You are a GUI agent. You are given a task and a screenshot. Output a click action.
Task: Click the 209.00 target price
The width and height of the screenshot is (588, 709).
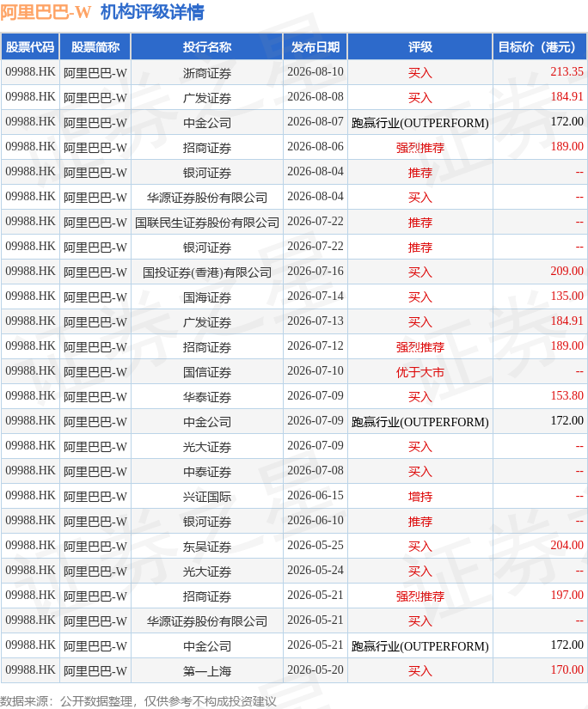[x=567, y=272]
